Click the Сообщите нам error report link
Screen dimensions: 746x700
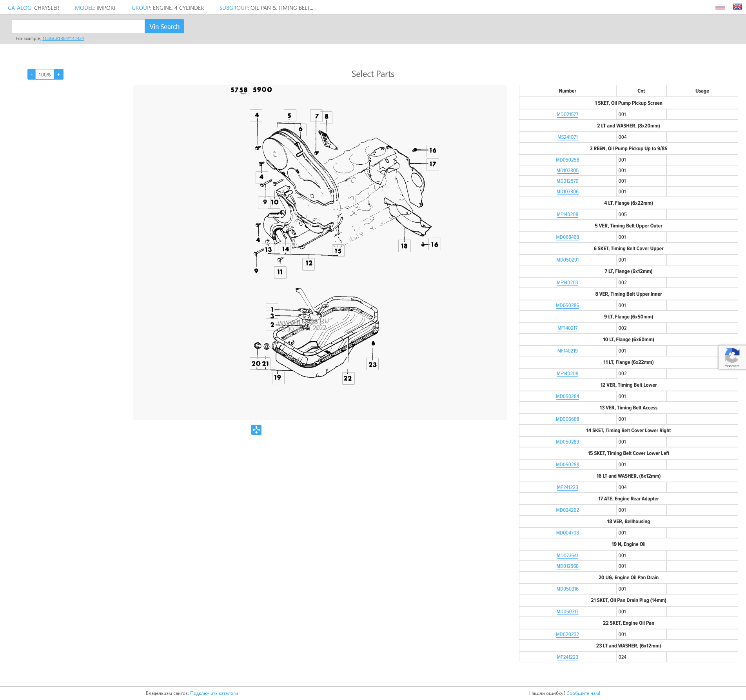(583, 693)
